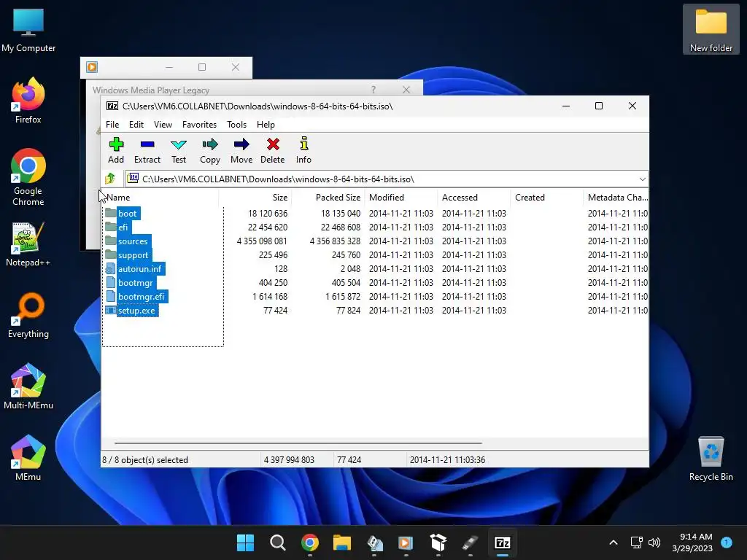Open clock and date 9:14 AM

(692, 542)
